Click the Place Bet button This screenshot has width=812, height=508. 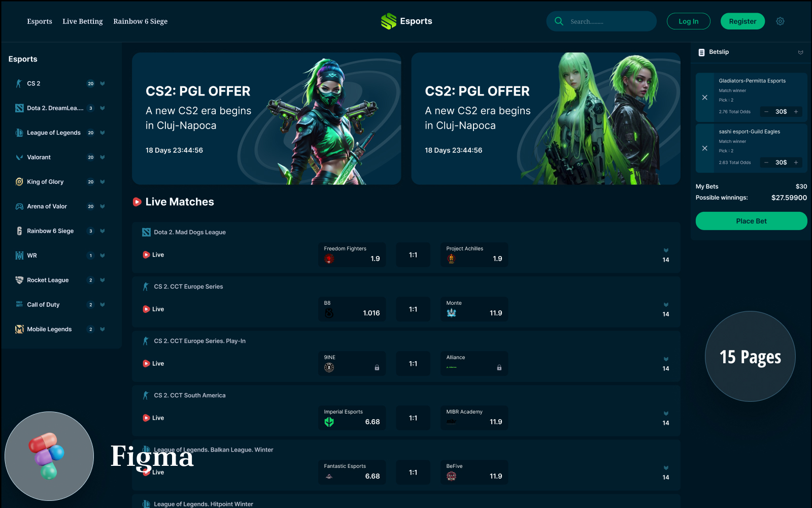point(751,221)
